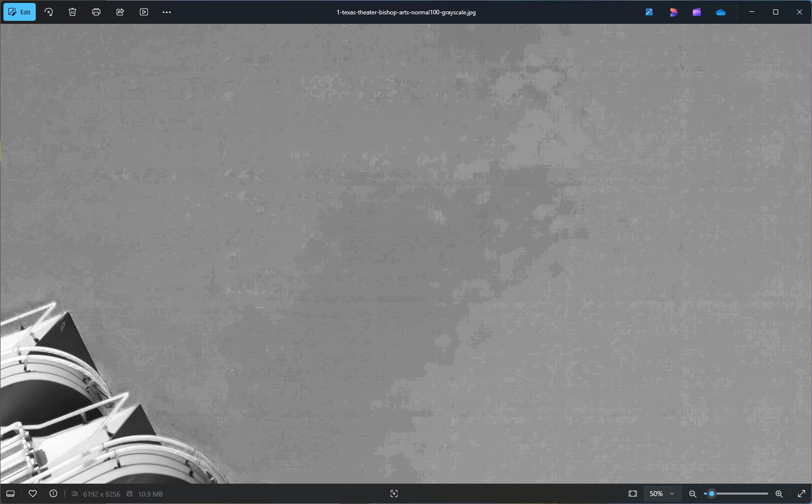Fit the image to the window
Screen dimensions: 812x504
[633, 494]
